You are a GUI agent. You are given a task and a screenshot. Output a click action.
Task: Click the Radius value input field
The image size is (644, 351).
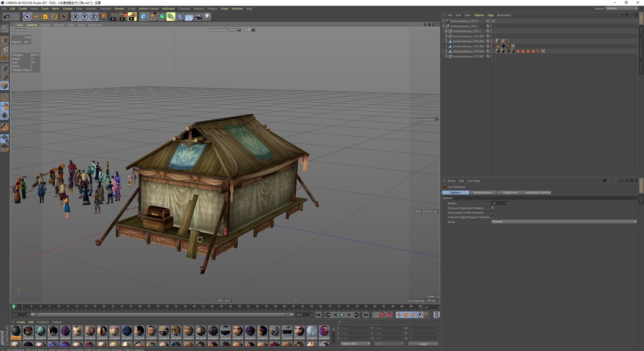coord(498,203)
